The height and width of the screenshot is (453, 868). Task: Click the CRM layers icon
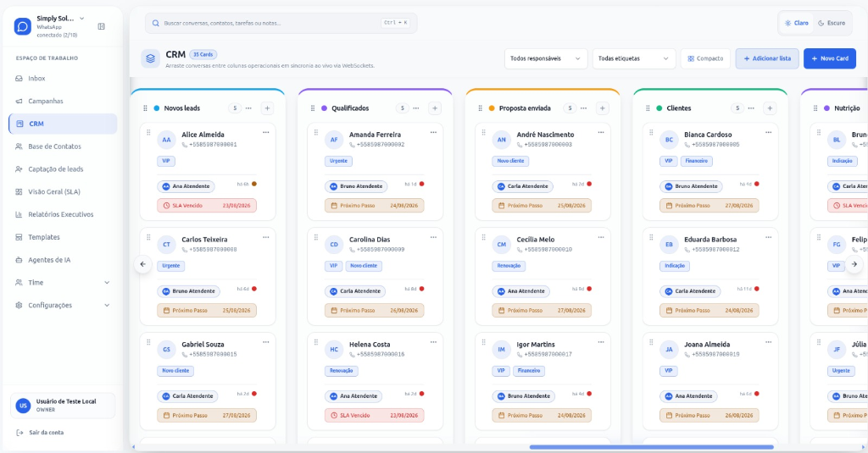[150, 58]
